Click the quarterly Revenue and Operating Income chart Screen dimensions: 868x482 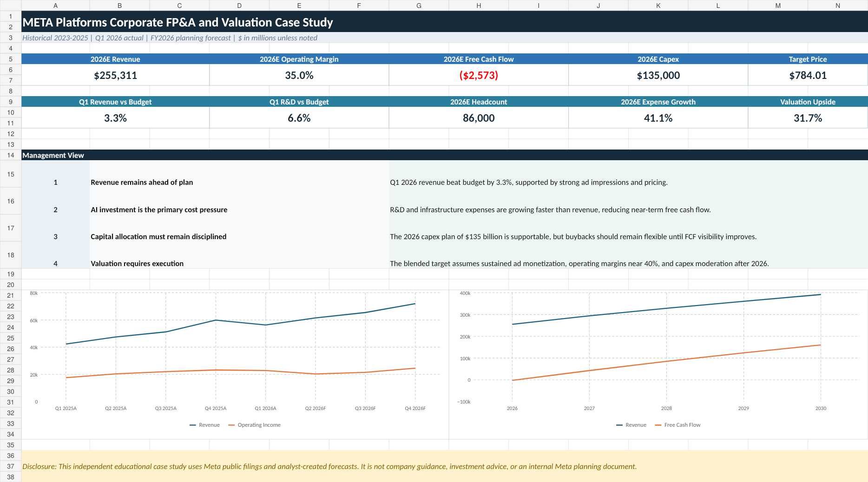[x=235, y=365]
